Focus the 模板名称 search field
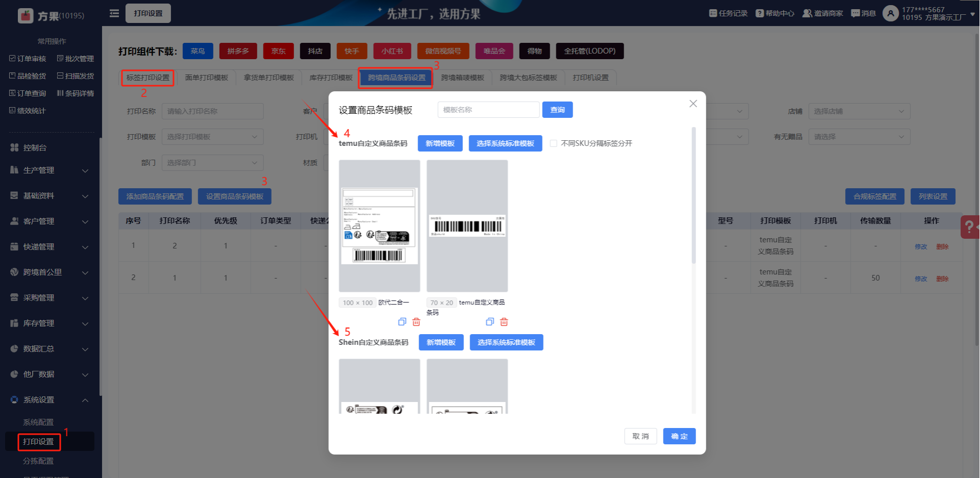Viewport: 980px width, 478px height. [488, 110]
